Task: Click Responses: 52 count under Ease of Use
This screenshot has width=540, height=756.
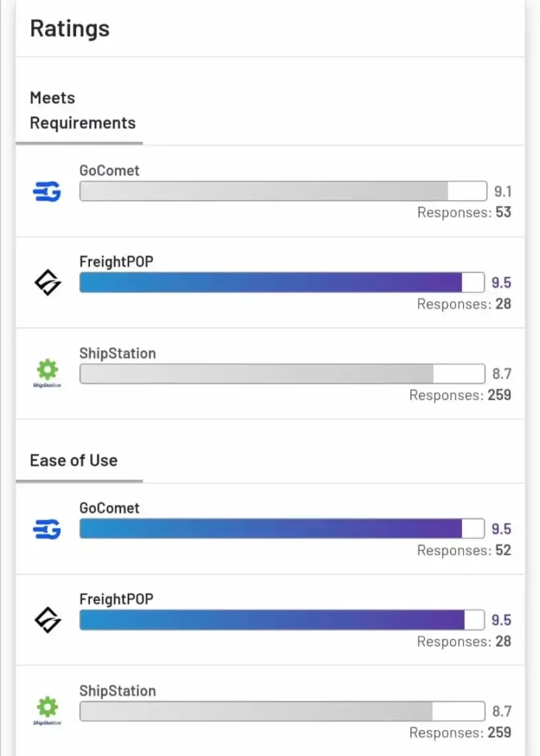Action: [x=464, y=550]
